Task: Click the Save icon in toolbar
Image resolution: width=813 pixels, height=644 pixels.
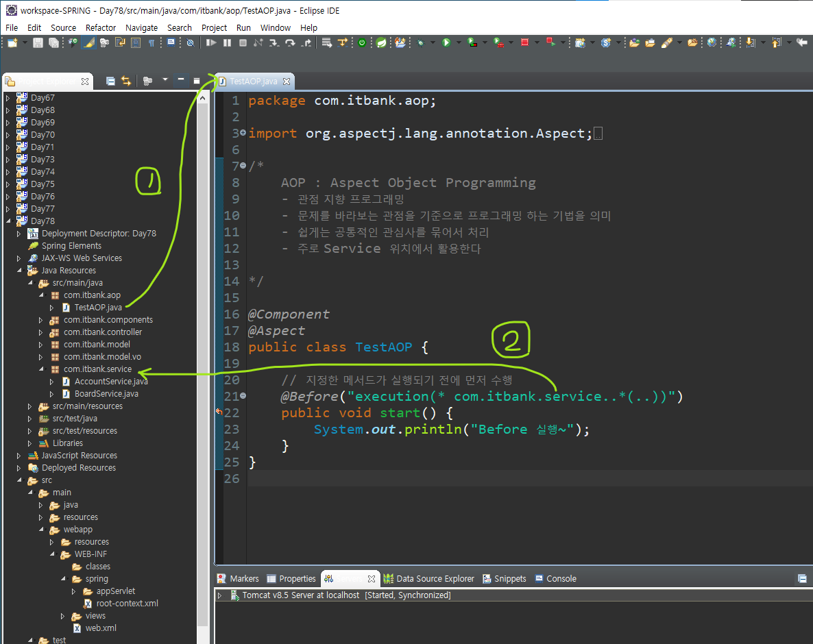Action: click(x=38, y=43)
